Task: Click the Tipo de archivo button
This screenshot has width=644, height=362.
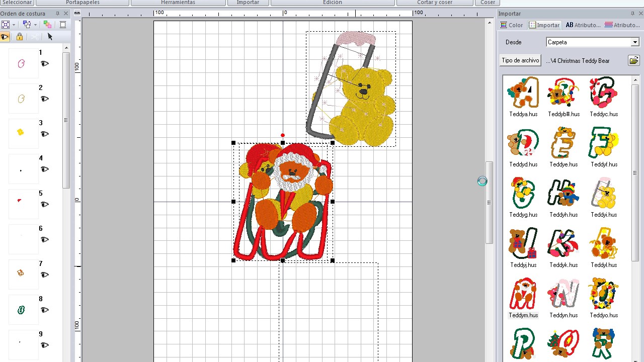Action: pos(520,60)
